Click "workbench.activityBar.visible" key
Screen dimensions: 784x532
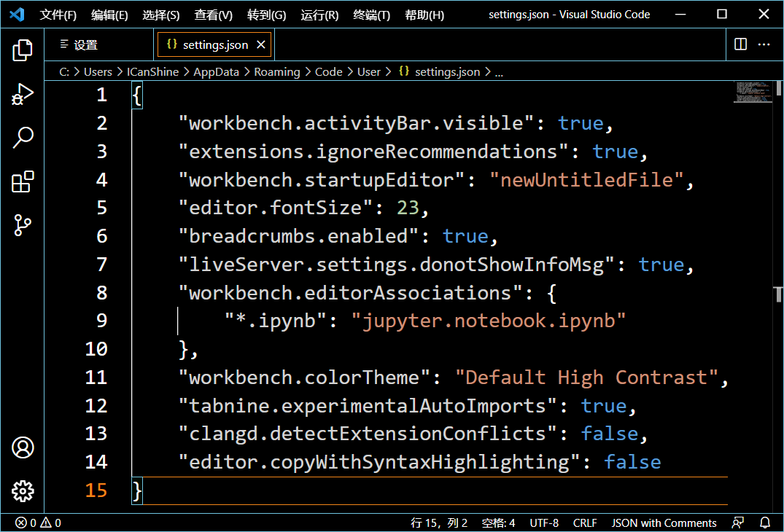(356, 123)
